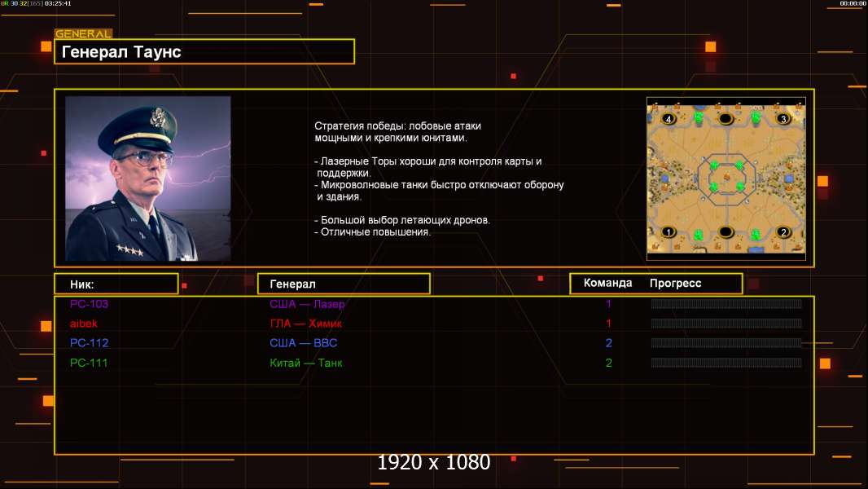
Task: Click the orange building icon at the map center
Action: (727, 177)
